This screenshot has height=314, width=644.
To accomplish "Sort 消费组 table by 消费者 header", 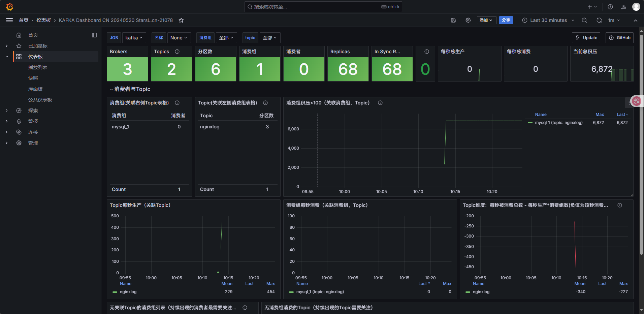I will 178,116.
